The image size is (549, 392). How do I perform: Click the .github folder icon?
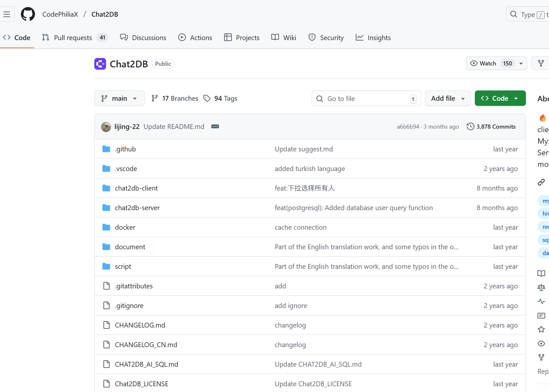[106, 149]
